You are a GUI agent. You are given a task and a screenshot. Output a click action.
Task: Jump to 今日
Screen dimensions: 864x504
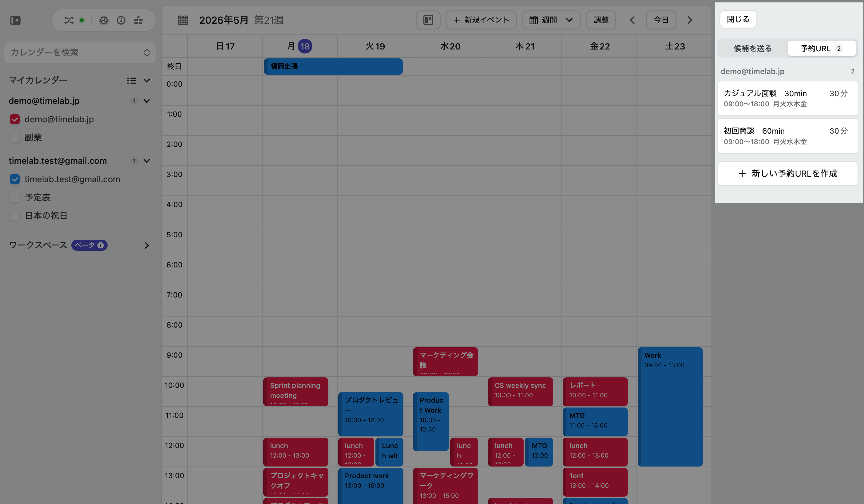pyautogui.click(x=661, y=20)
